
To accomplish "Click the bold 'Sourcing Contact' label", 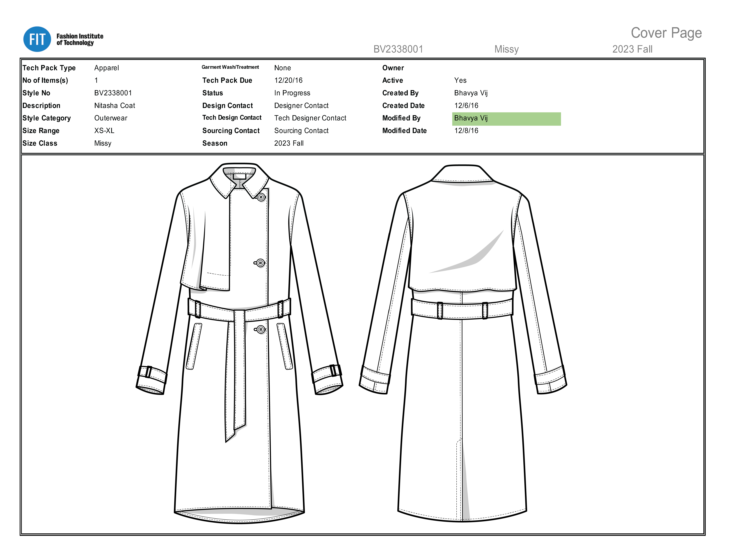I will (x=231, y=131).
